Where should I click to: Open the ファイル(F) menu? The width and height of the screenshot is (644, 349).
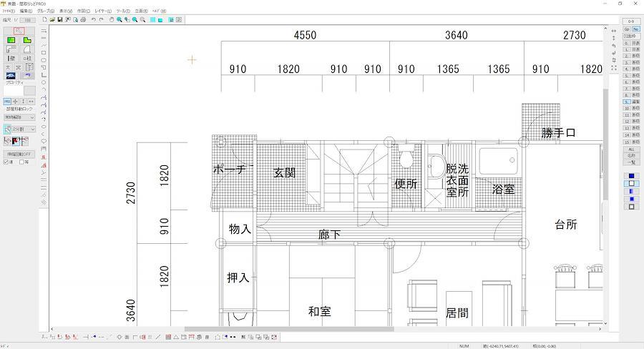click(x=9, y=11)
